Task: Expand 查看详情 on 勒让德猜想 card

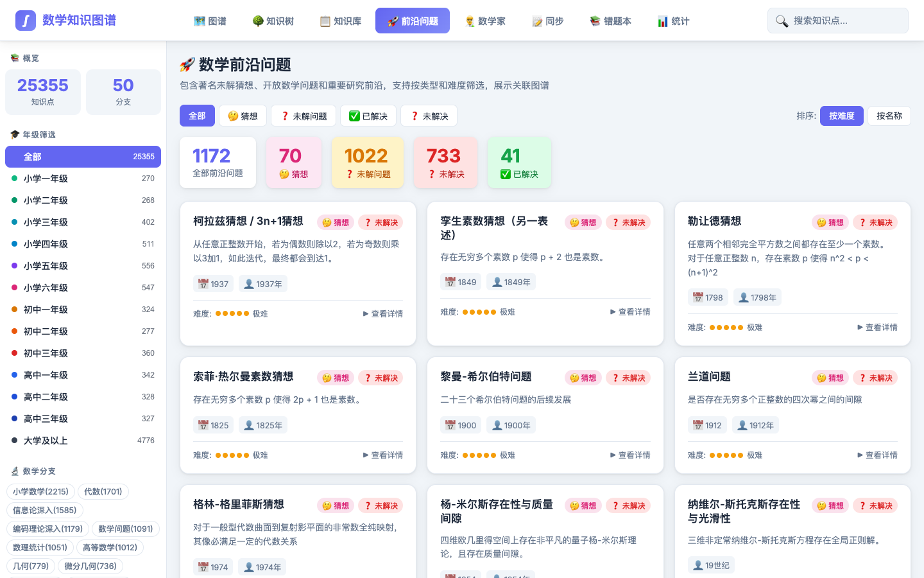Action: (x=878, y=328)
